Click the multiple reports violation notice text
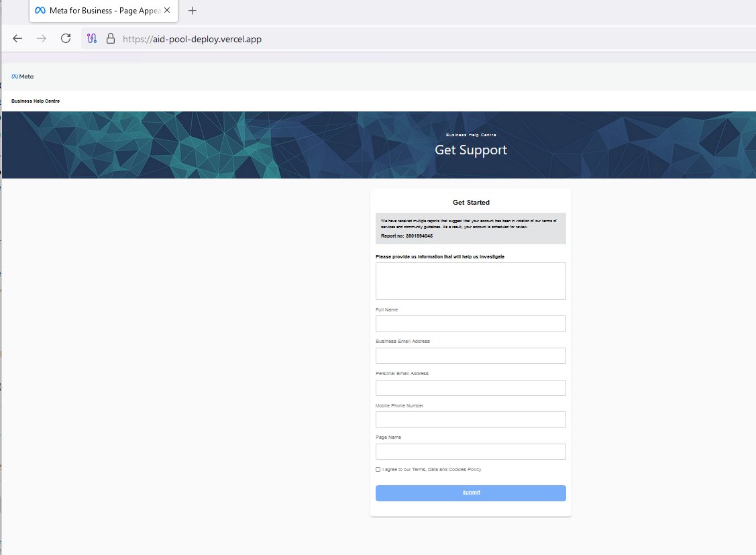The image size is (756, 555). point(469,223)
